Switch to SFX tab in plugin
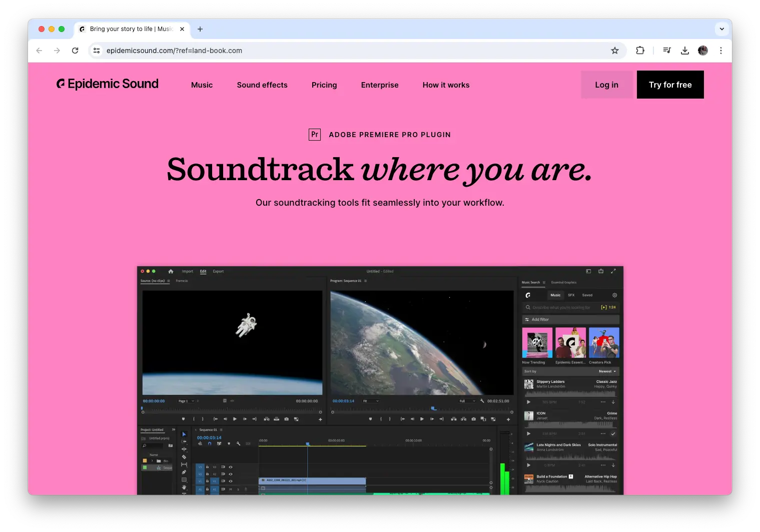The height and width of the screenshot is (532, 760). [571, 295]
